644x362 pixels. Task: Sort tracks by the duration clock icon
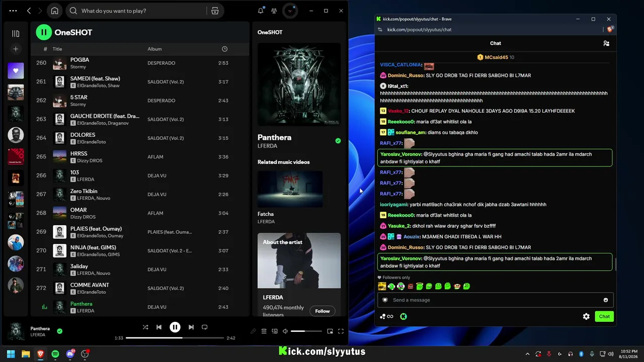pyautogui.click(x=224, y=49)
